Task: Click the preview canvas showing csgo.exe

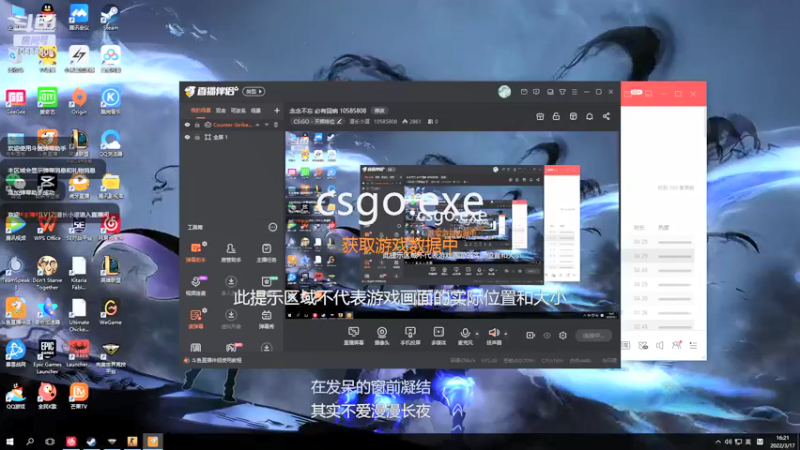Action: tap(451, 225)
